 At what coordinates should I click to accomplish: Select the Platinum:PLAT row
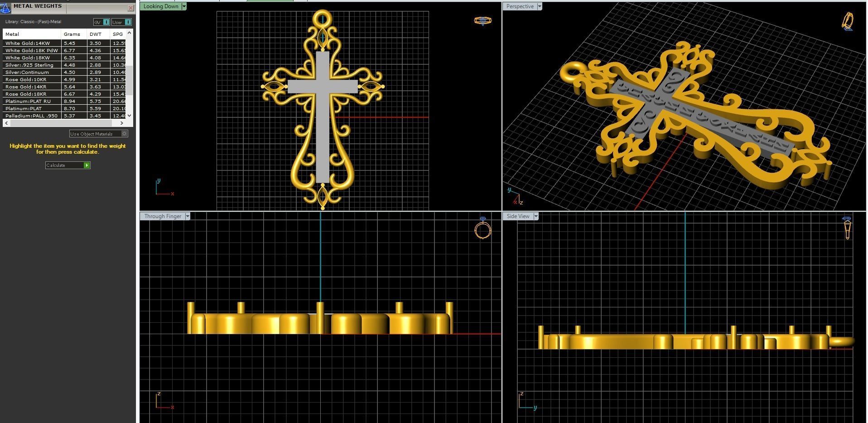pos(64,108)
